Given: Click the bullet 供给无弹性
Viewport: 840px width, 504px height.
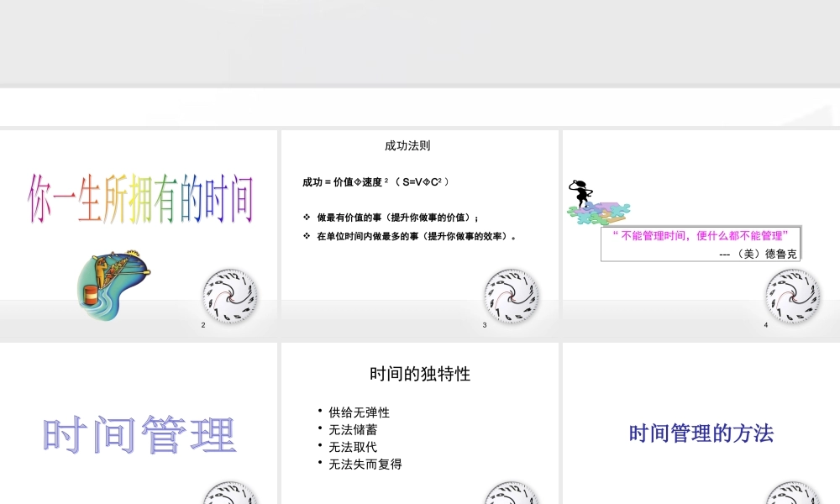Looking at the screenshot, I should (x=359, y=412).
